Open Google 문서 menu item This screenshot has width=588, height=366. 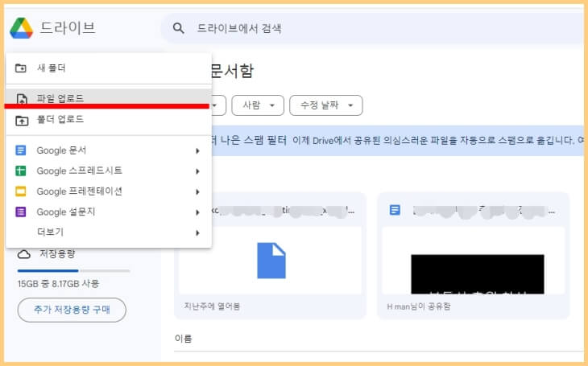pos(109,150)
